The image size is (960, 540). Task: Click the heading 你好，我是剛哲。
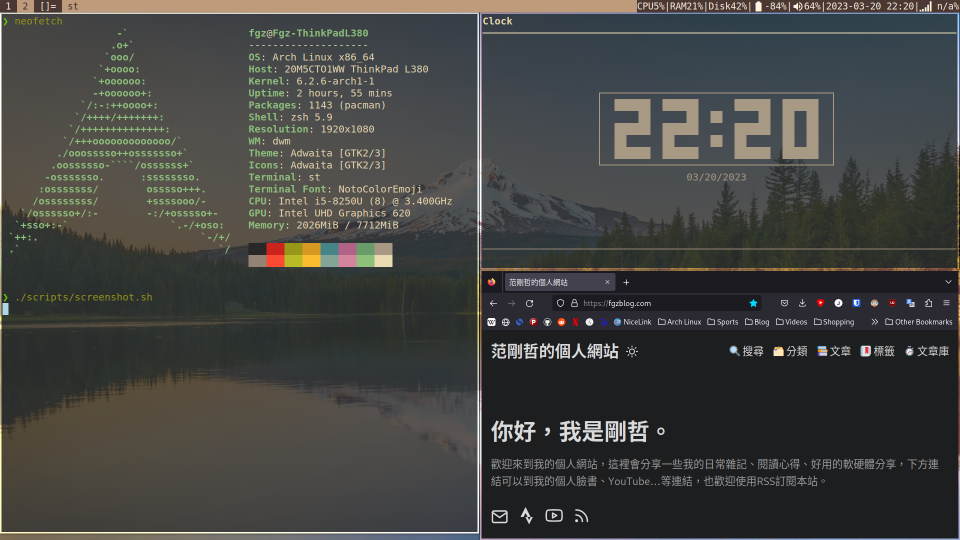point(579,432)
